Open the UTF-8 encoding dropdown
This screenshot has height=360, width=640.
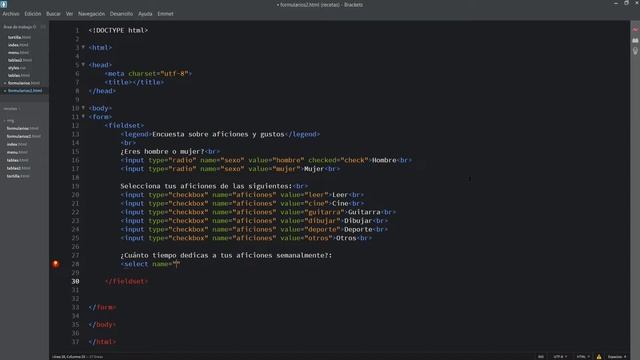(x=560, y=357)
